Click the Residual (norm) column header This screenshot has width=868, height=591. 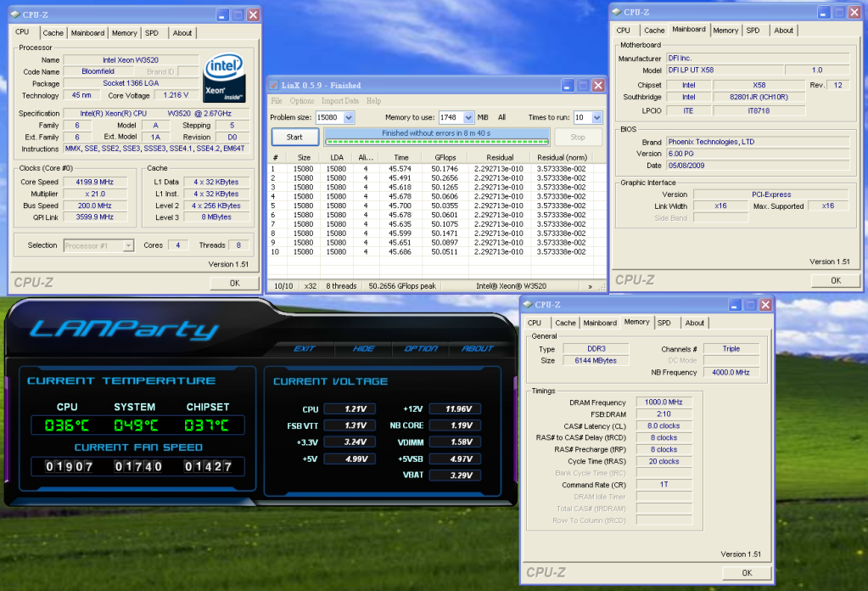point(562,157)
